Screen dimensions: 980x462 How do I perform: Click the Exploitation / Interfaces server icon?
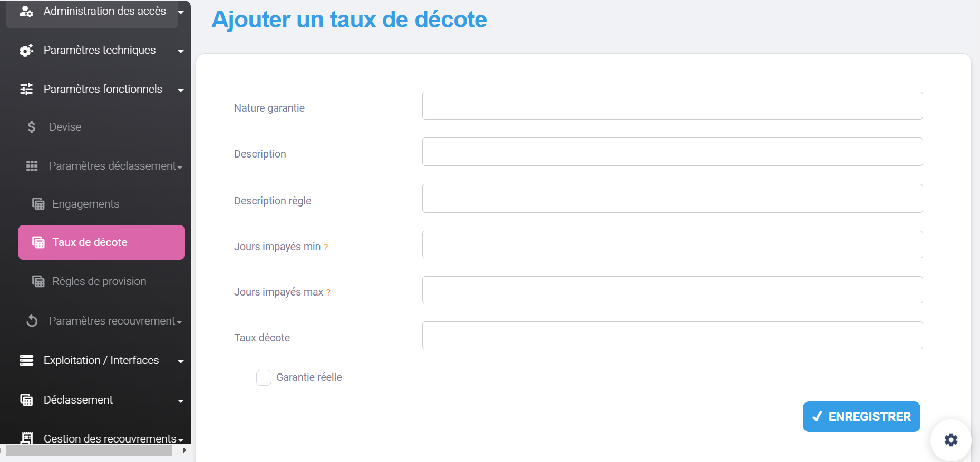(x=26, y=360)
